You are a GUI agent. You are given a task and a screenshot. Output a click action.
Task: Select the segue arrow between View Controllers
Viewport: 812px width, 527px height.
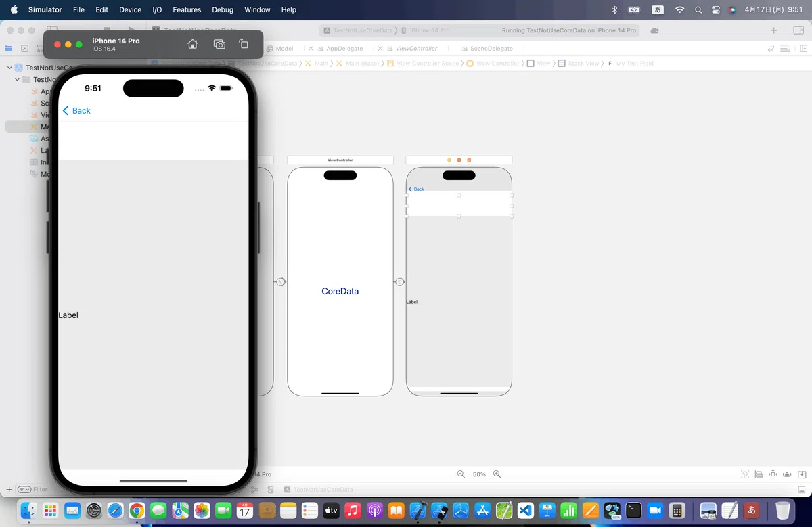click(400, 281)
